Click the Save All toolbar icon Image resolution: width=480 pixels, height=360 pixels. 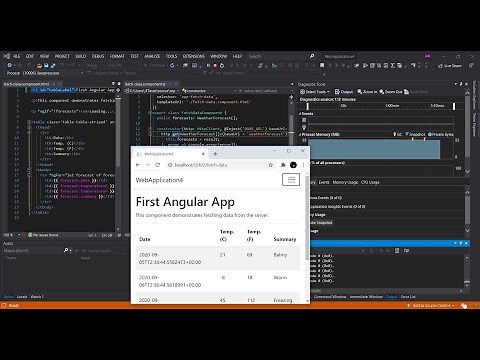(53, 65)
